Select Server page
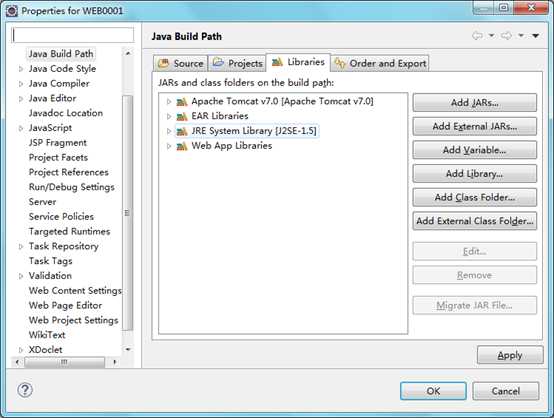This screenshot has width=554, height=418. 42,202
